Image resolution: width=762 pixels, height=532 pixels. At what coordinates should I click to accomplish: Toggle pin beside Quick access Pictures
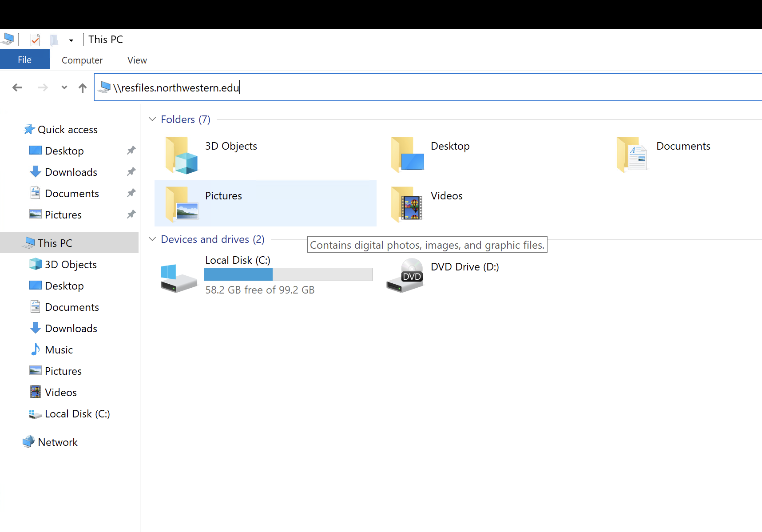coord(131,214)
